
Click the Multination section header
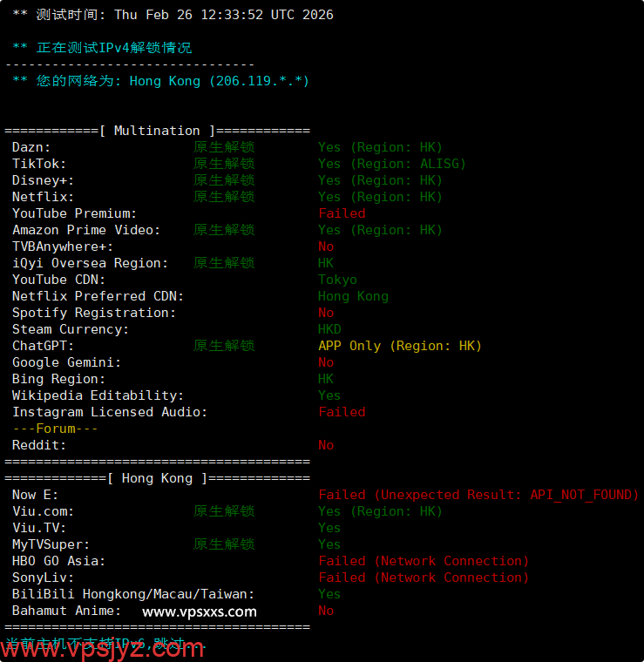157,131
